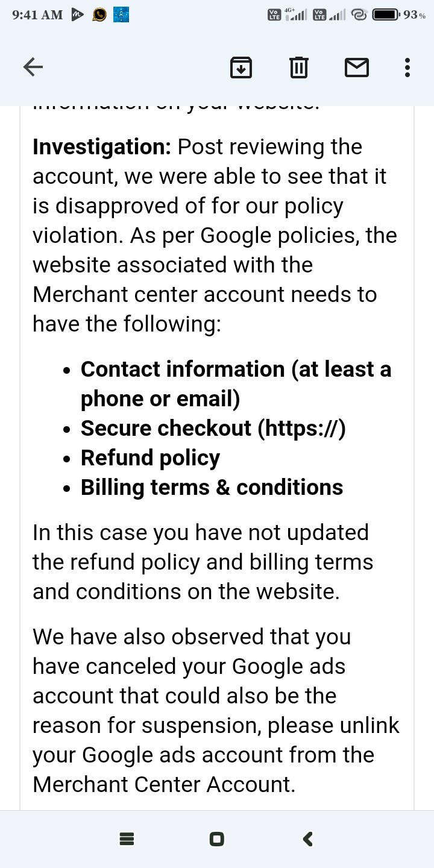Tap the play-shaped notification icon in status bar
The height and width of the screenshot is (868, 434).
point(78,15)
